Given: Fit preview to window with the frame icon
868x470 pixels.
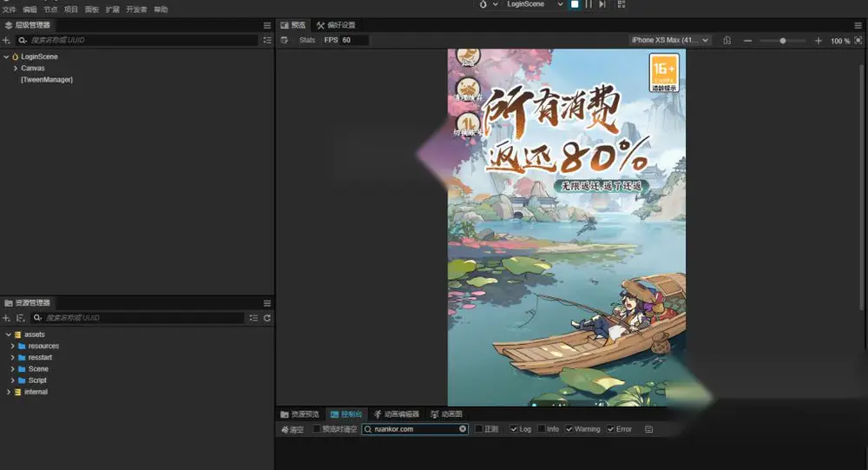Looking at the screenshot, I should click(858, 41).
